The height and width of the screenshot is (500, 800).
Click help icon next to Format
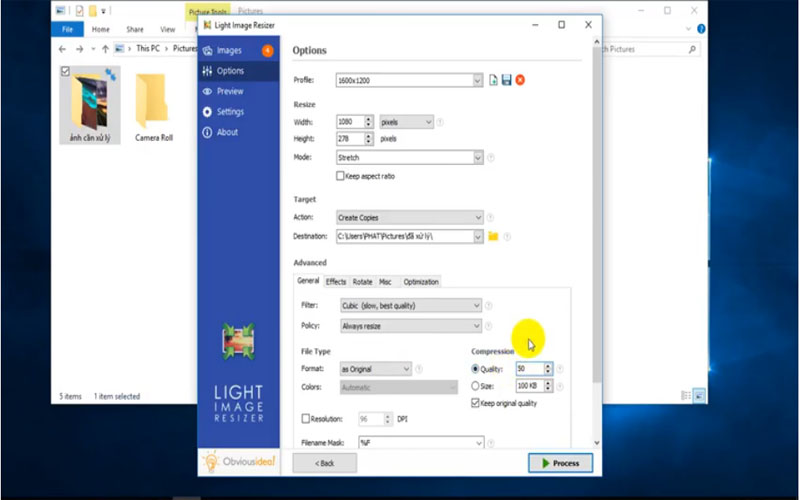[419, 369]
